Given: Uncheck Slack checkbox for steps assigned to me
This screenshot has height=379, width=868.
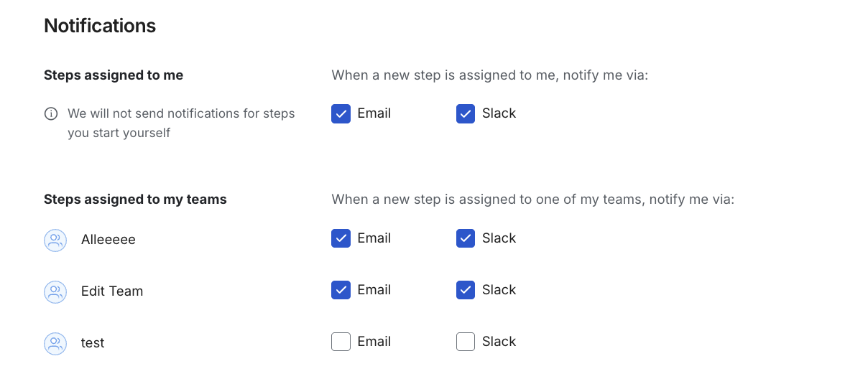Looking at the screenshot, I should click(x=466, y=113).
